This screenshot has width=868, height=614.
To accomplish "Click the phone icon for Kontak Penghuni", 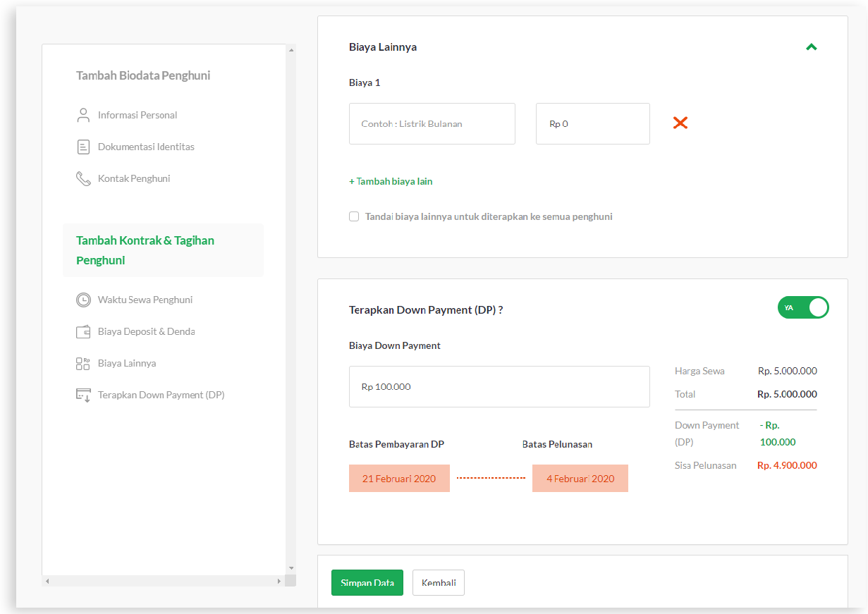I will (83, 179).
